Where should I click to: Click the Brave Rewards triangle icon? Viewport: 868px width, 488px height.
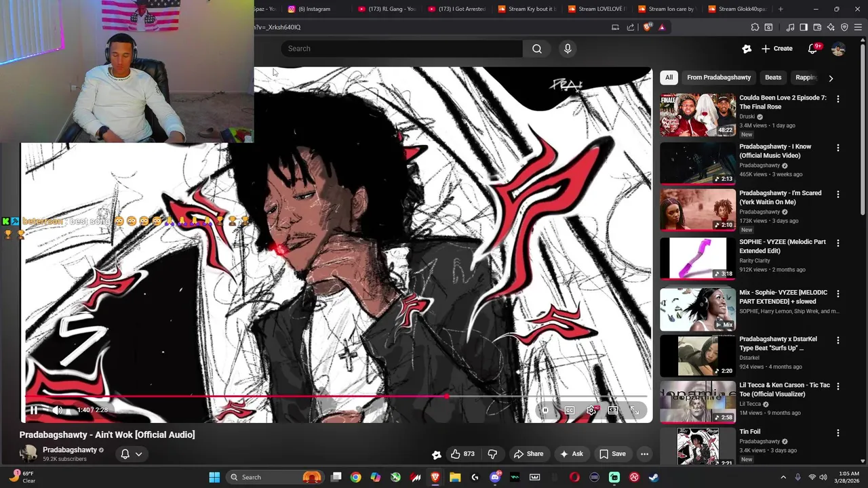coord(662,27)
